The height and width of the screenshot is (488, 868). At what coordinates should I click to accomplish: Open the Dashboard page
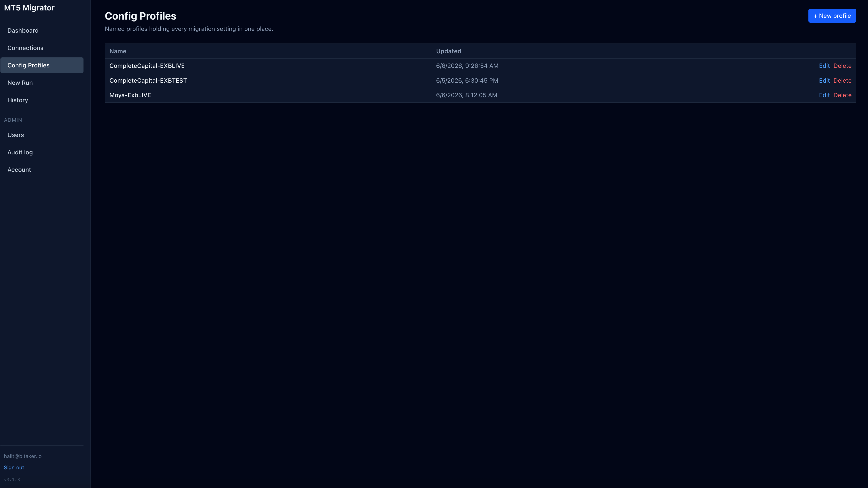click(x=42, y=30)
